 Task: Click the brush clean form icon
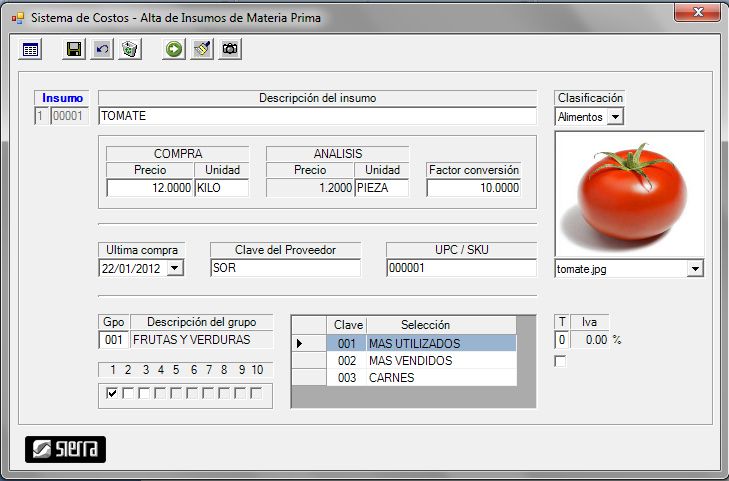[x=202, y=49]
